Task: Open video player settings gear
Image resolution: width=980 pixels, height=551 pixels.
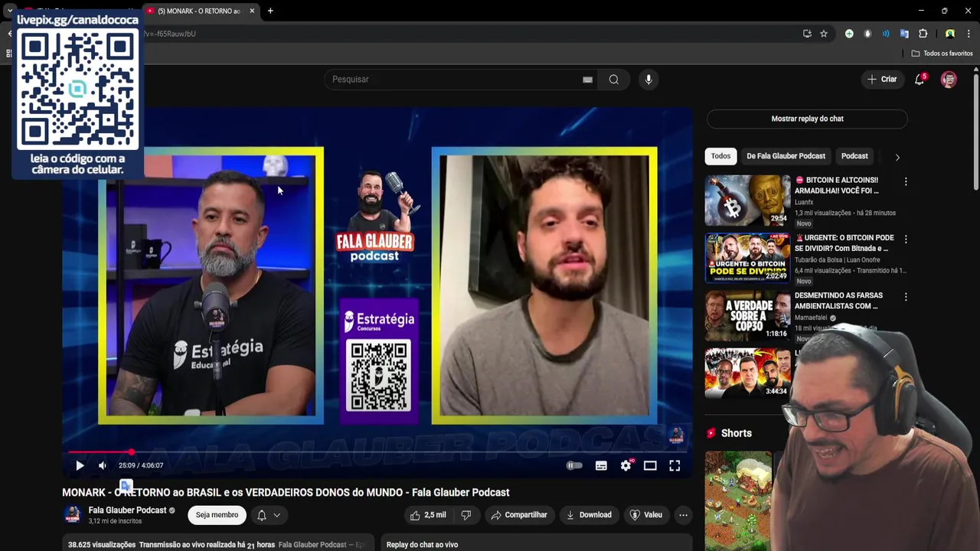Action: 626,465
